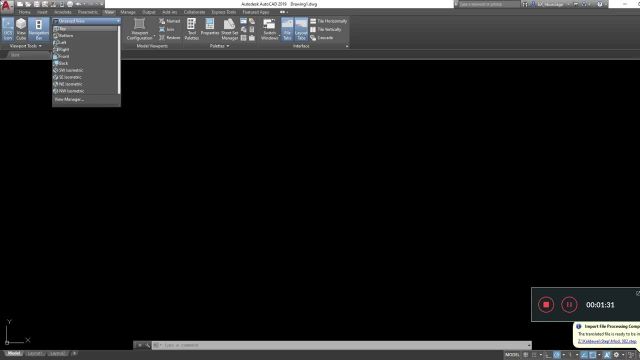Screen dimensions: 640x360
Task: Toggle the Navigation Bar button
Action: pos(39,29)
